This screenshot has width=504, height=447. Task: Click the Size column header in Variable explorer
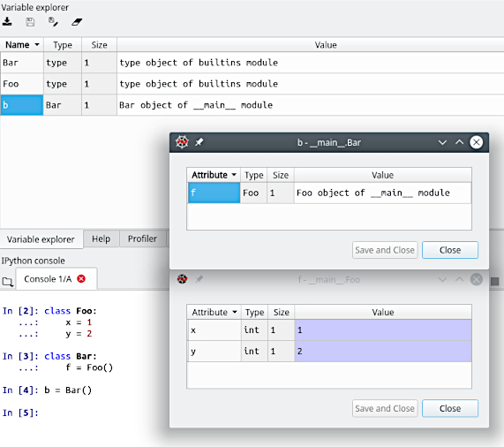(x=100, y=45)
